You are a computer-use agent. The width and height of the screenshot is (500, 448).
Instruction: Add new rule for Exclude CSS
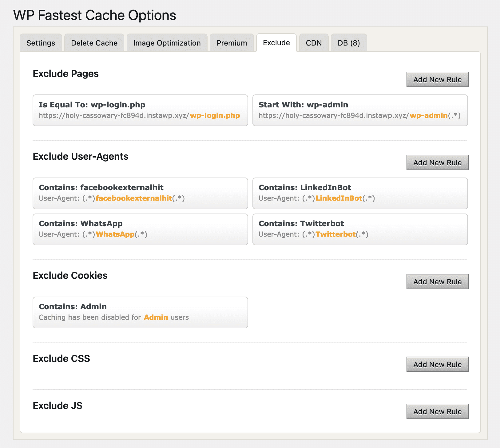point(437,364)
